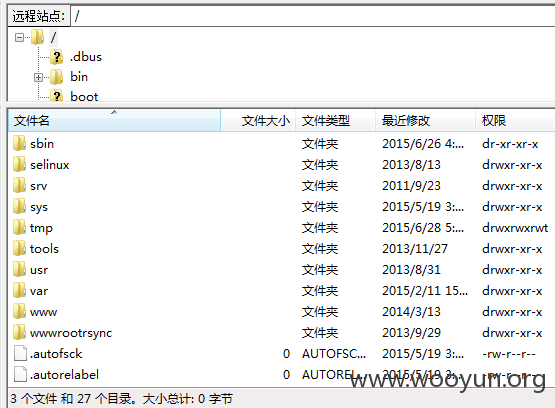
Task: Click the status bar file count summary
Action: [121, 399]
